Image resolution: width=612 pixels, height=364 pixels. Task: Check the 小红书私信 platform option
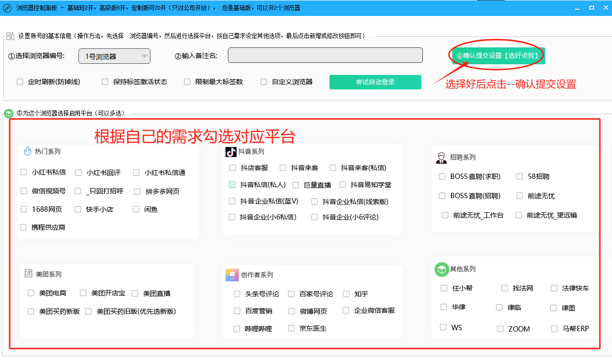[24, 172]
